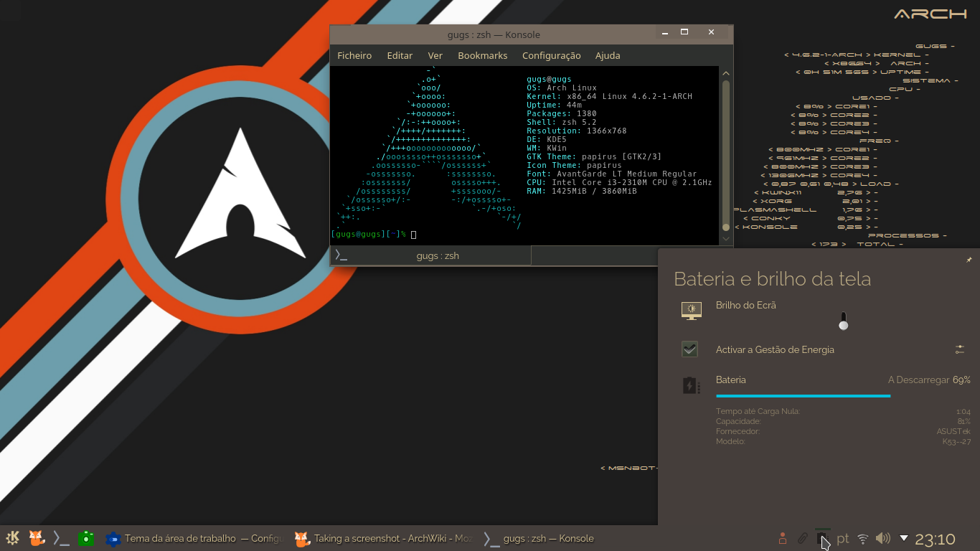Image resolution: width=980 pixels, height=551 pixels.
Task: Open the Bookmarks menu in Konsole
Action: (482, 55)
